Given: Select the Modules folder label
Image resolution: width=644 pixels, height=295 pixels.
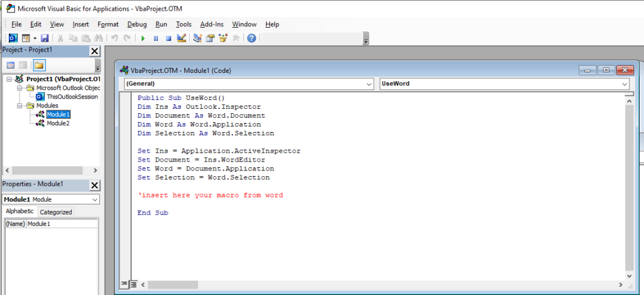Looking at the screenshot, I should coord(47,106).
